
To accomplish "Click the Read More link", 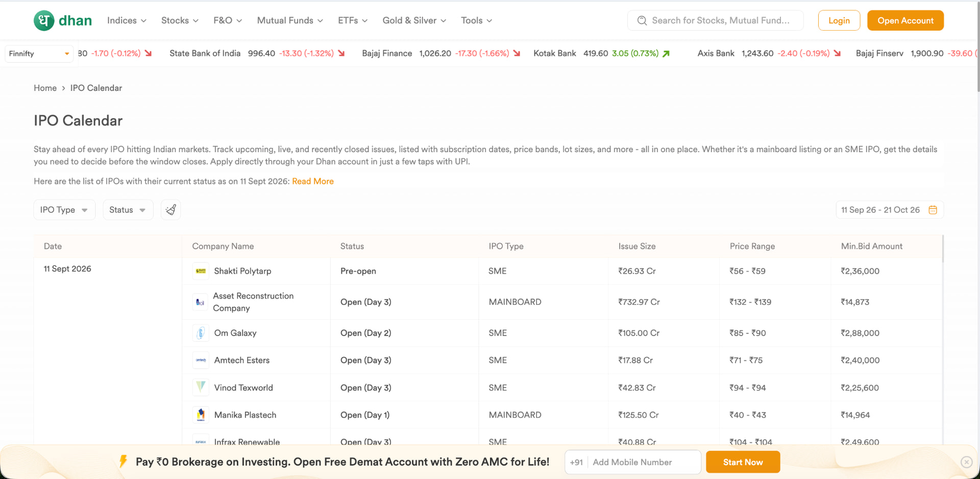I will pos(313,181).
